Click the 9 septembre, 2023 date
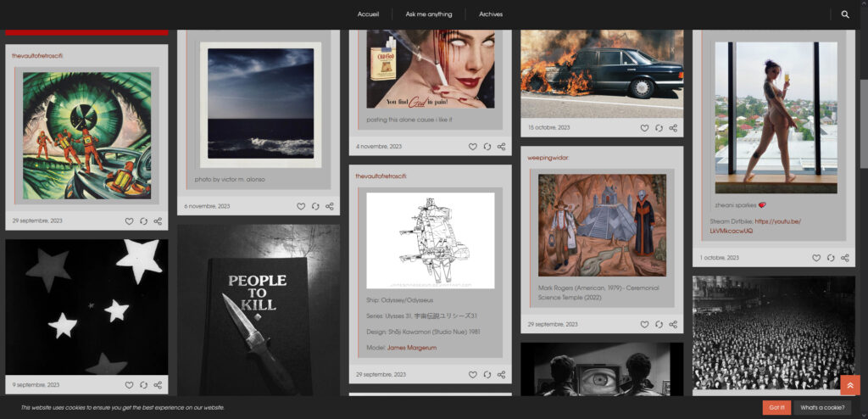 tap(36, 384)
